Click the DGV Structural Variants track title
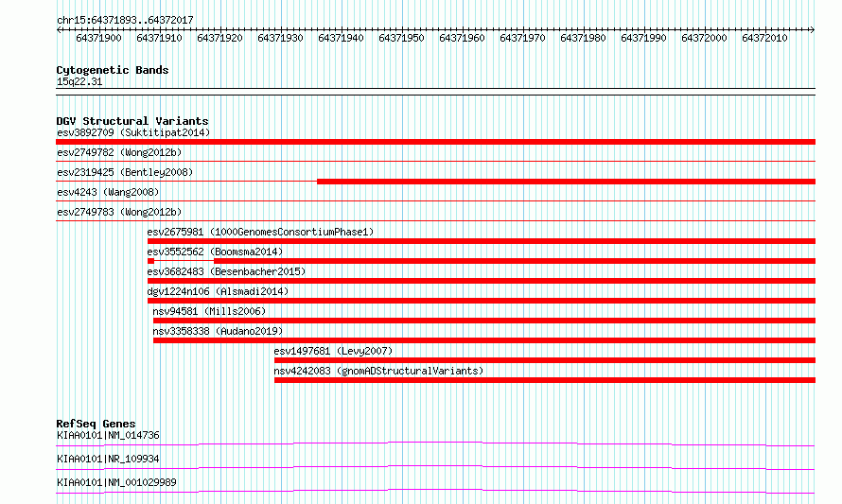This screenshot has width=842, height=504. pos(132,121)
